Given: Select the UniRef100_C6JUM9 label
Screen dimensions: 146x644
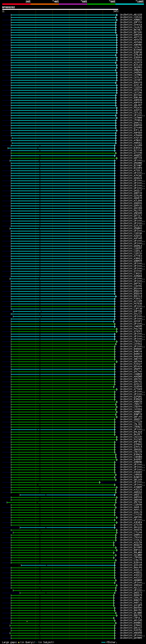Looking at the screenshot, I should coord(131,146).
